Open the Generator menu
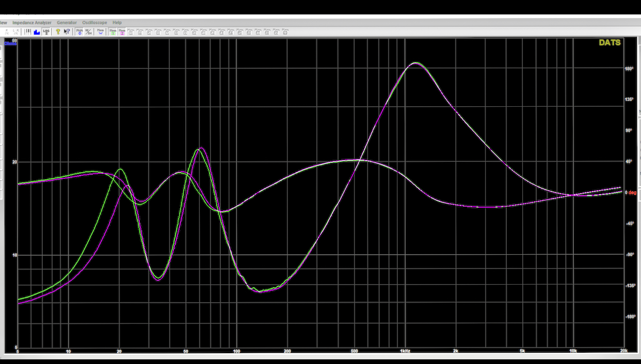 click(67, 23)
